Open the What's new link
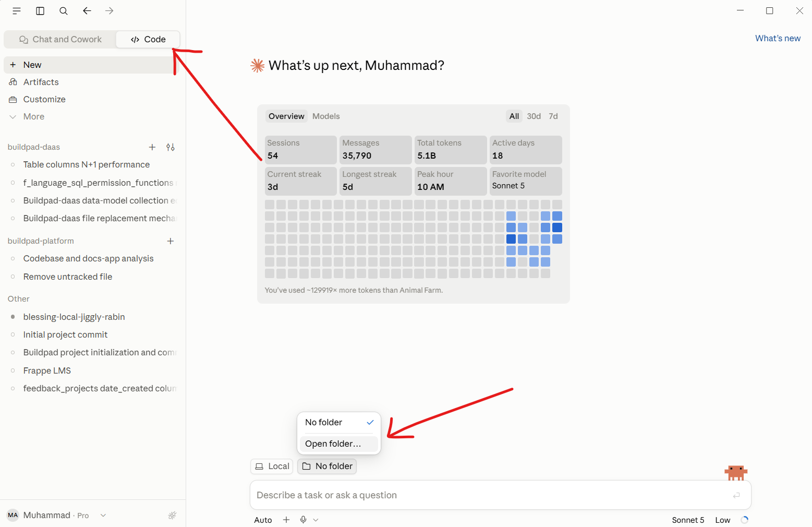 (x=778, y=38)
